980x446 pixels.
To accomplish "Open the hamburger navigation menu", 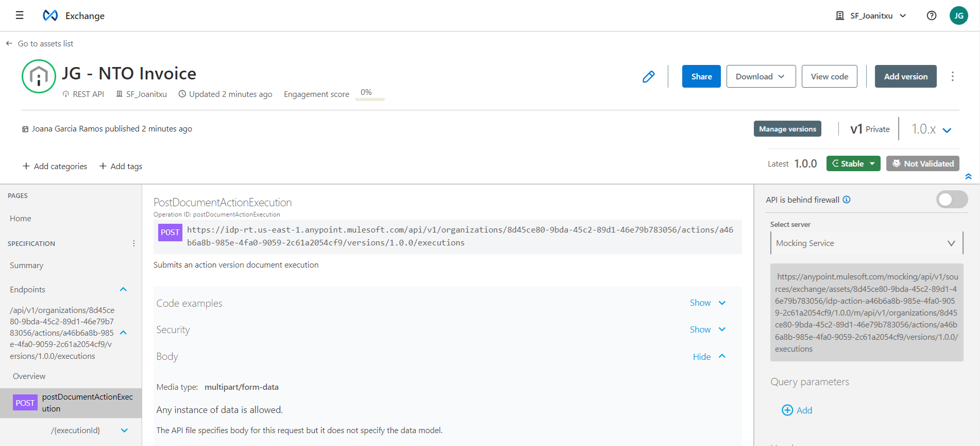I will [20, 15].
